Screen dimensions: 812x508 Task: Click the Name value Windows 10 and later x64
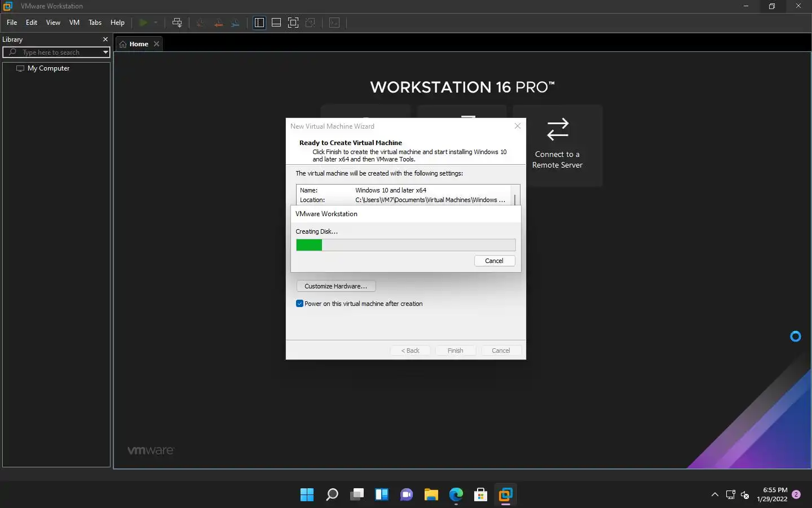pos(391,190)
